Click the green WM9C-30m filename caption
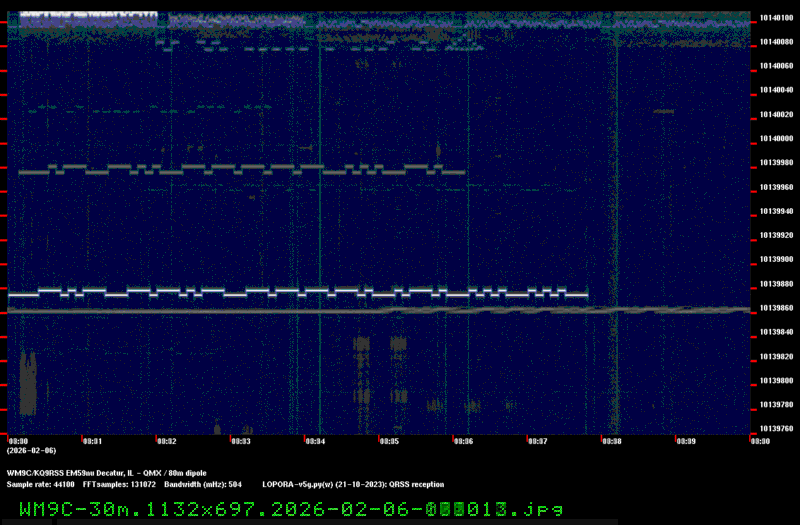 point(290,508)
